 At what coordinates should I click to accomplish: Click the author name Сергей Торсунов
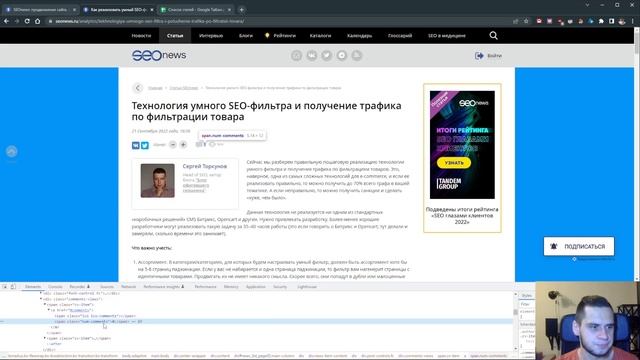[x=204, y=166]
